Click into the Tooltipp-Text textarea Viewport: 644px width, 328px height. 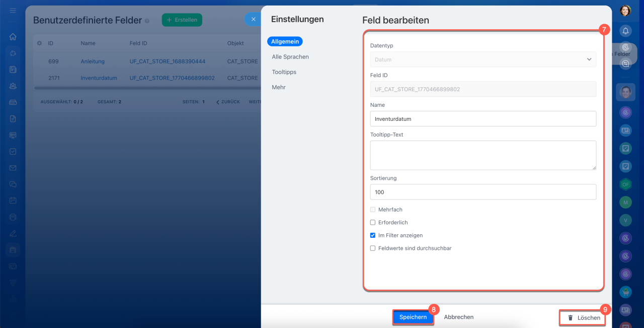[483, 155]
